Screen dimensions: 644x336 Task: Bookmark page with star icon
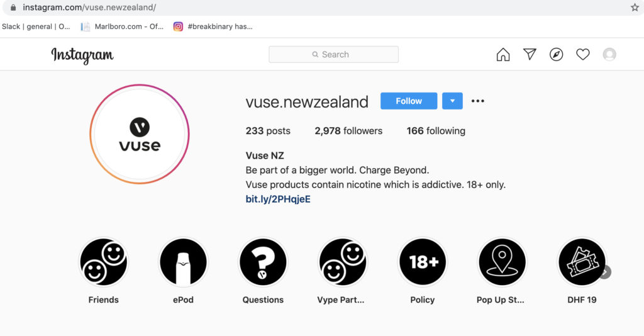[635, 8]
